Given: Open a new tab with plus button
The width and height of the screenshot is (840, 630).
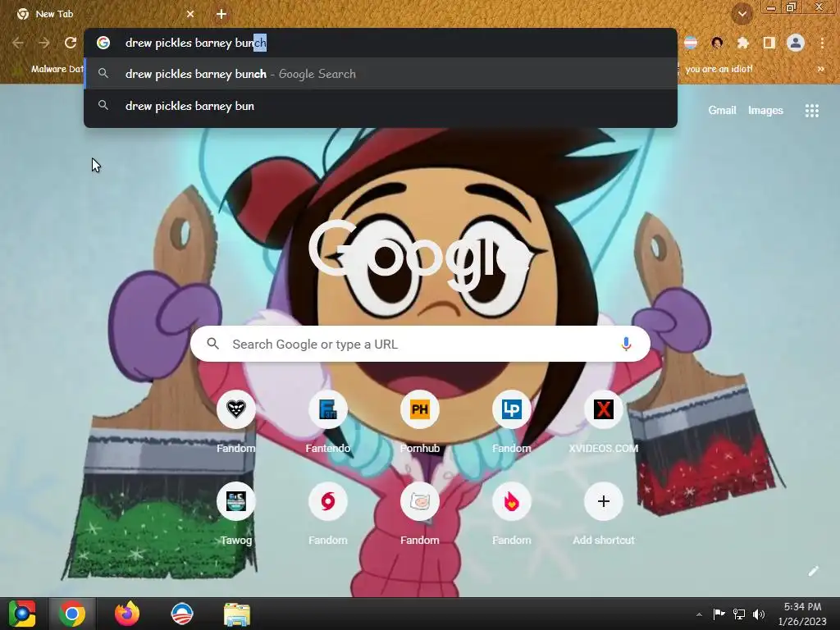Looking at the screenshot, I should click(x=221, y=14).
